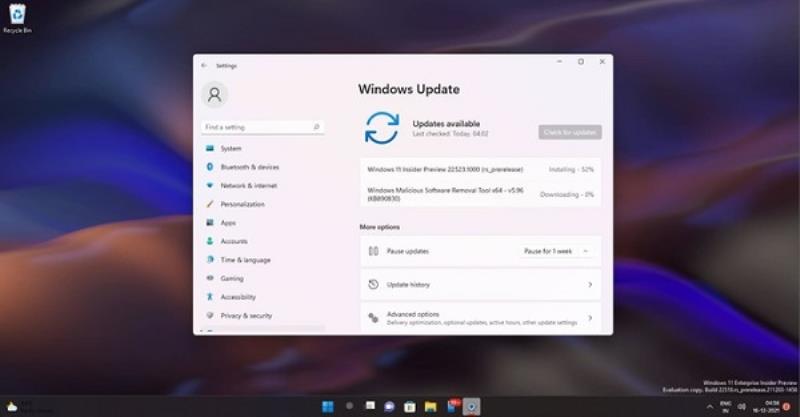The height and width of the screenshot is (417, 800).
Task: Click the Pause updates pause icon
Action: coord(373,251)
